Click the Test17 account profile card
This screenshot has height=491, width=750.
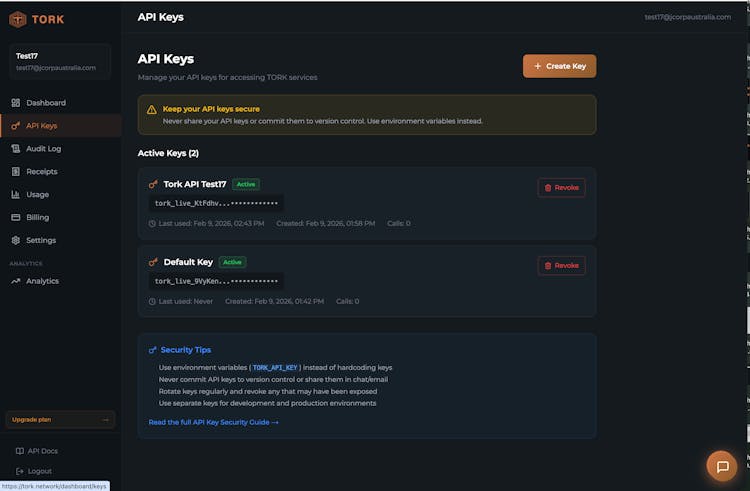[x=60, y=61]
